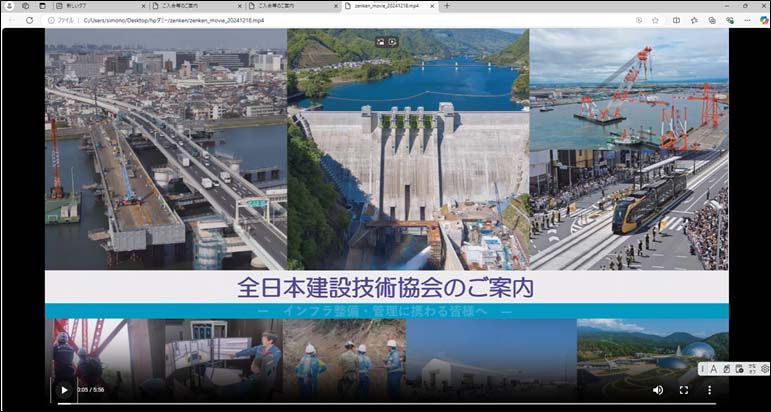Seek on the video progress bar
Image resolution: width=771 pixels, height=412 pixels.
(x=386, y=404)
